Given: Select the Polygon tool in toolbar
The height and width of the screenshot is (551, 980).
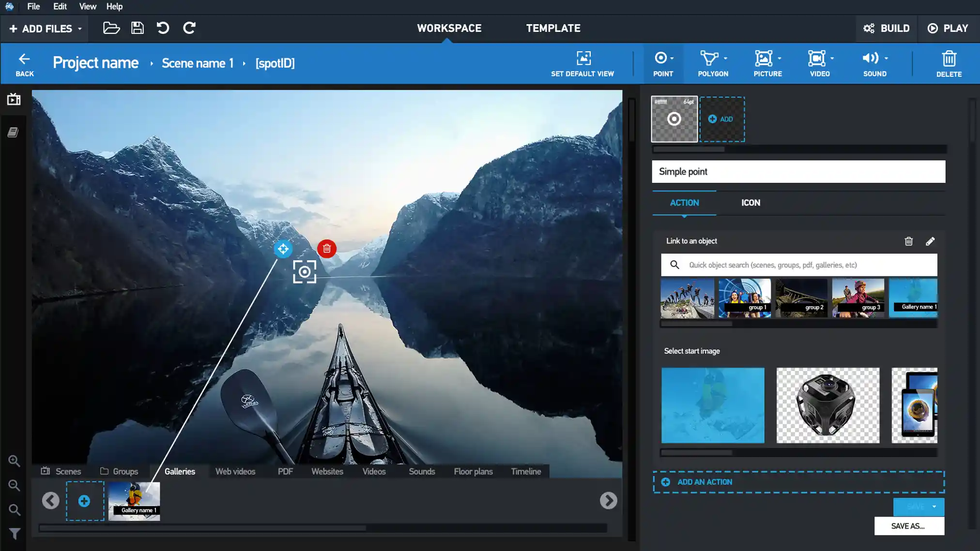Looking at the screenshot, I should (x=713, y=63).
